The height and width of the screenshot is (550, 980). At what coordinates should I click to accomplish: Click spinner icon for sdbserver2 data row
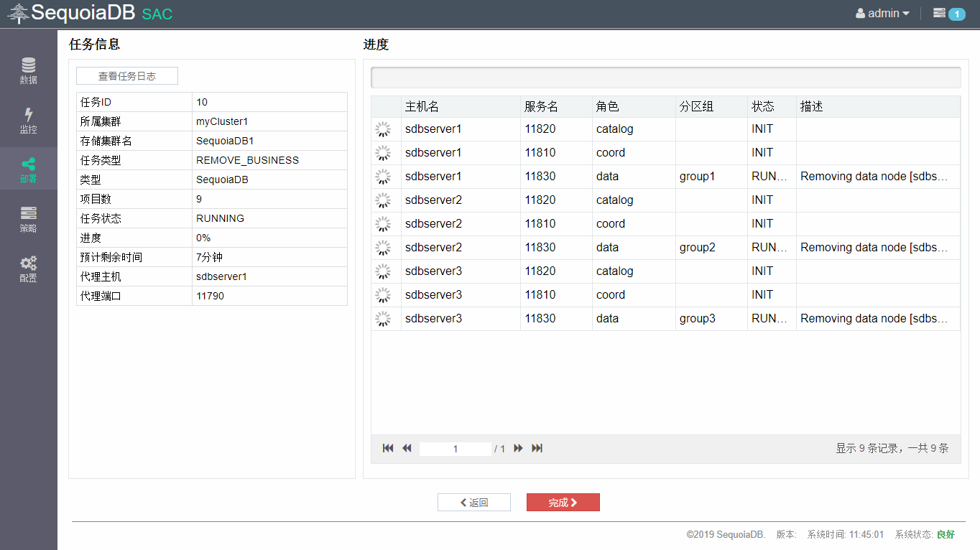click(x=384, y=248)
